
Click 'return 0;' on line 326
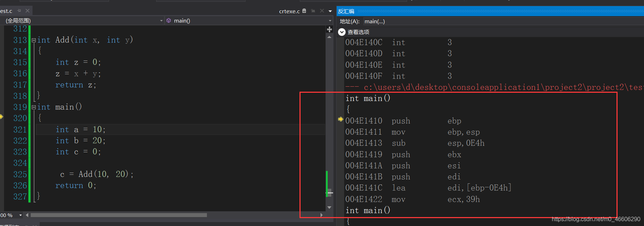pos(76,186)
